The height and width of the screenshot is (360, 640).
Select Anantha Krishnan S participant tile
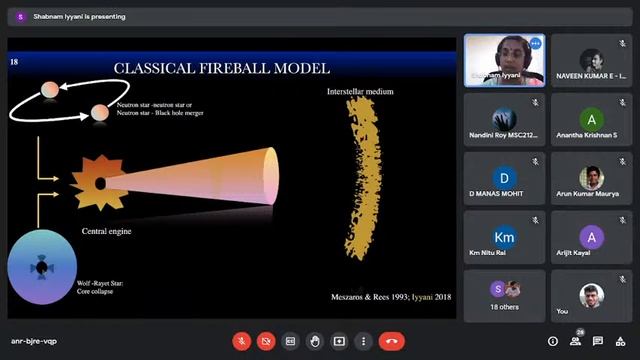[591, 120]
